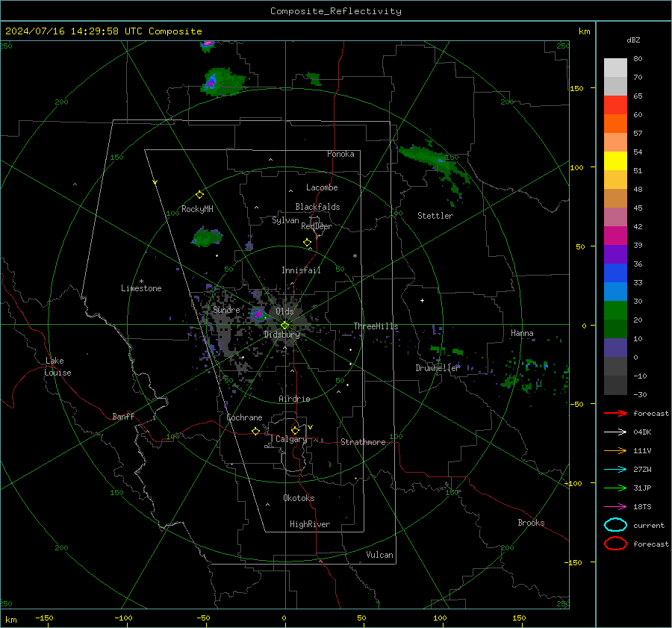
Task: Select the 18TS legend label
Action: (642, 507)
